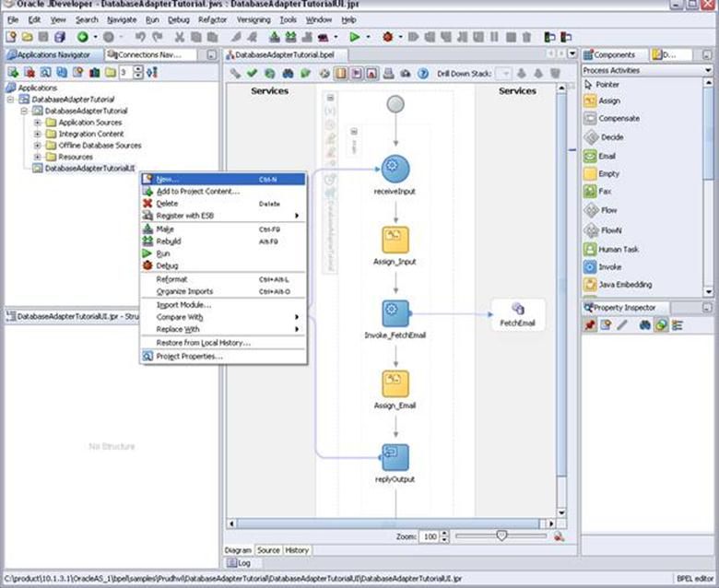Choose Project Properties... menu entry
The height and width of the screenshot is (588, 719).
(222, 356)
